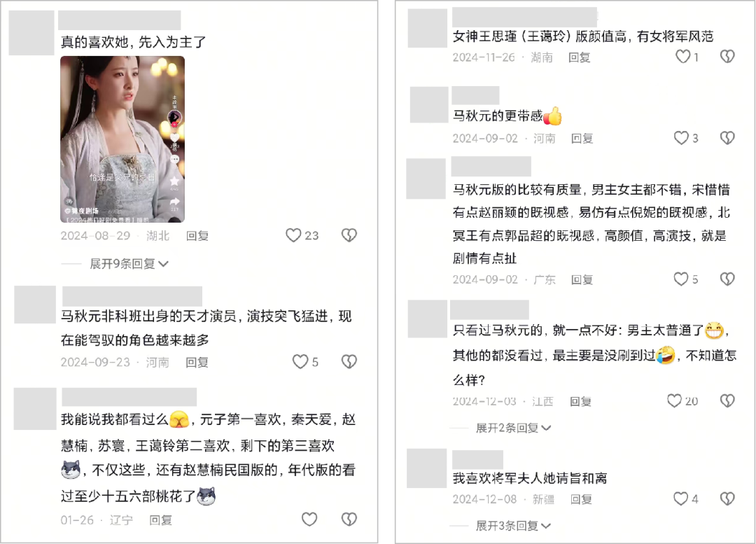The width and height of the screenshot is (756, 544).
Task: Like the 湖南 comment about 王思瑾
Action: (x=682, y=57)
